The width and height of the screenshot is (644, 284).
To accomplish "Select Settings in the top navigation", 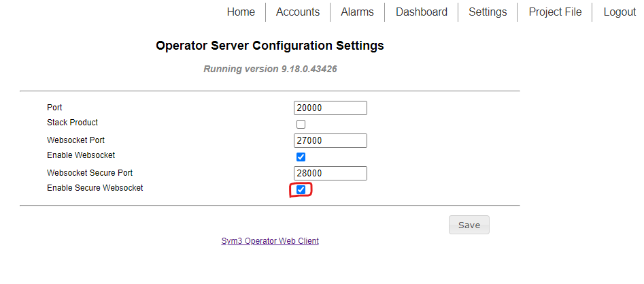I will coord(488,12).
